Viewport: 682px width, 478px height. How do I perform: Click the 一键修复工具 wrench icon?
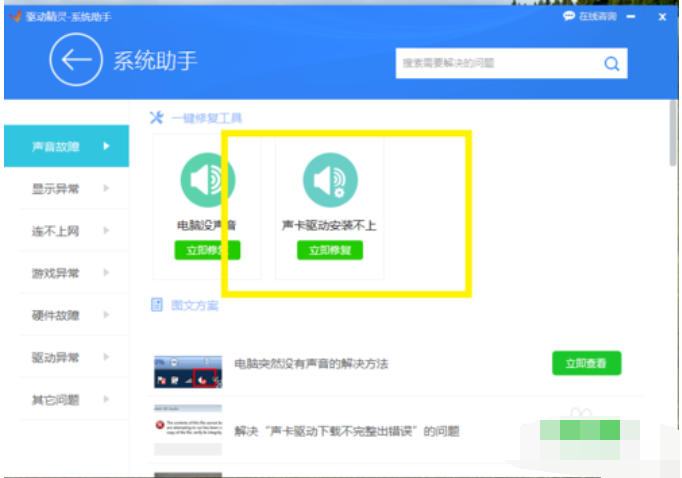(x=156, y=117)
